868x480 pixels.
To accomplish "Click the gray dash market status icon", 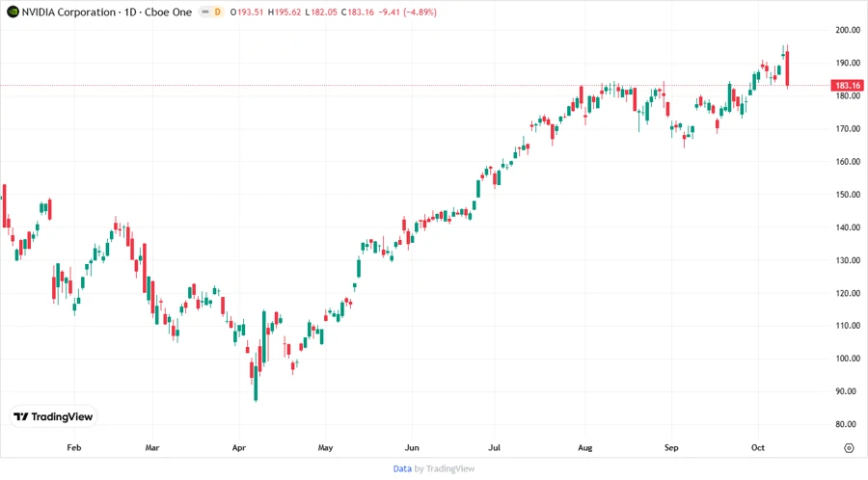I will pyautogui.click(x=205, y=13).
